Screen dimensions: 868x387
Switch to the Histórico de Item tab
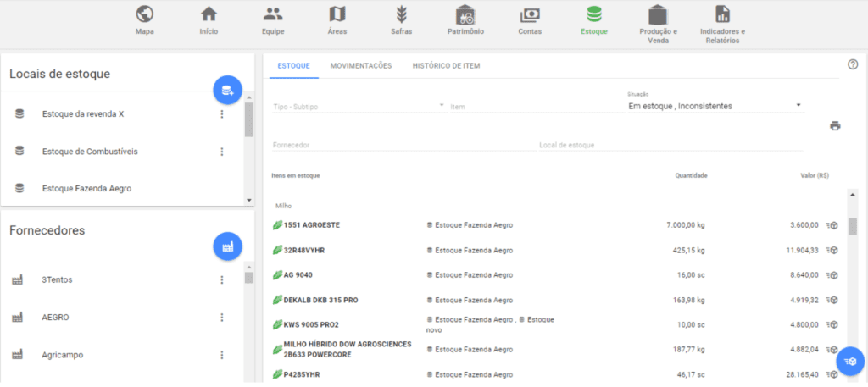[446, 66]
